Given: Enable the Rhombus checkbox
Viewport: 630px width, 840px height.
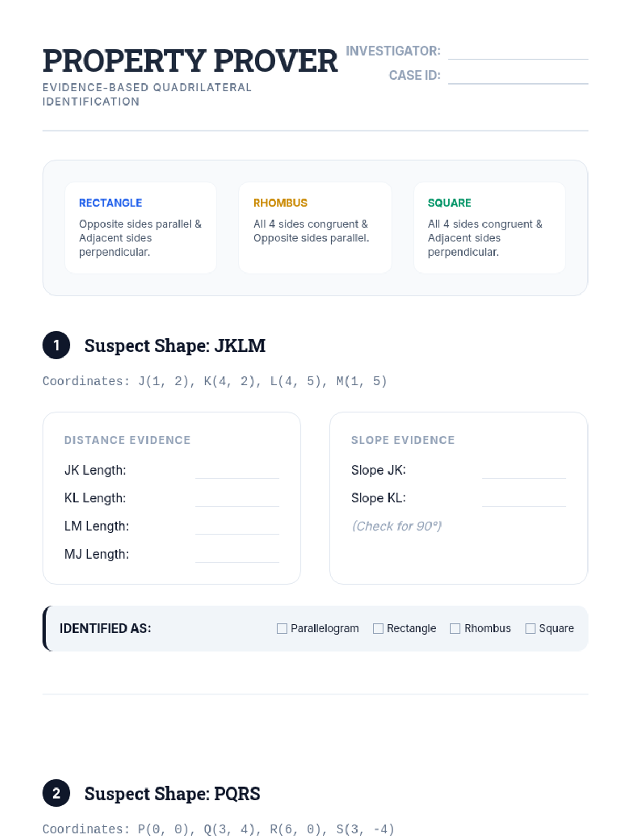Looking at the screenshot, I should [x=455, y=628].
